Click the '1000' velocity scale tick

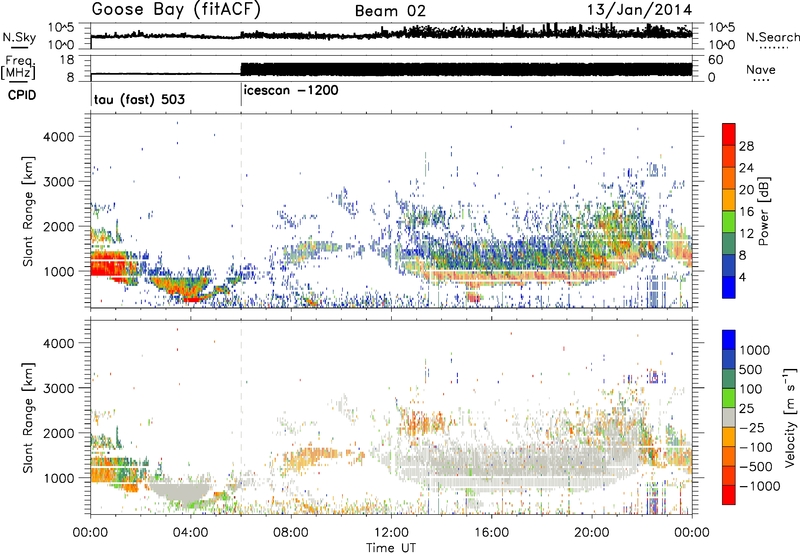pyautogui.click(x=754, y=350)
